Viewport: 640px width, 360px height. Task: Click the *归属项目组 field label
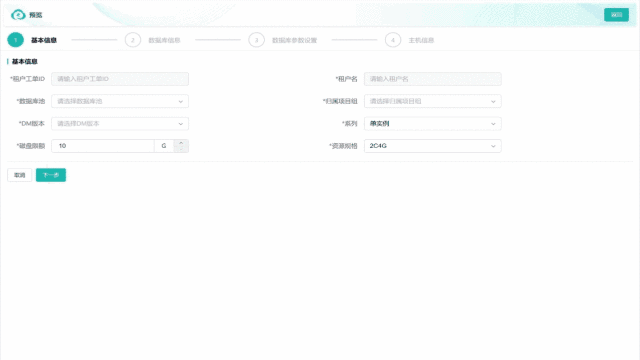click(x=340, y=101)
